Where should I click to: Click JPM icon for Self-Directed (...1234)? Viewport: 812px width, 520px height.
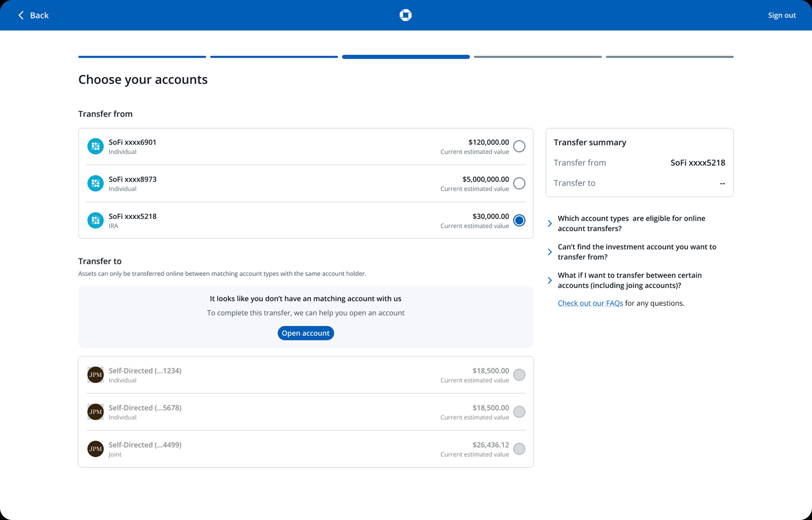click(96, 375)
